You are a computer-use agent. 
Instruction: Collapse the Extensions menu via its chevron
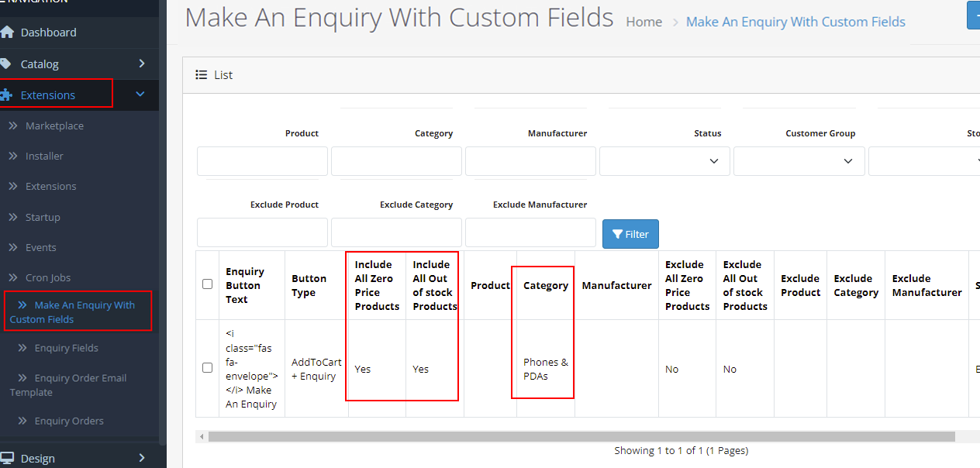pos(141,94)
